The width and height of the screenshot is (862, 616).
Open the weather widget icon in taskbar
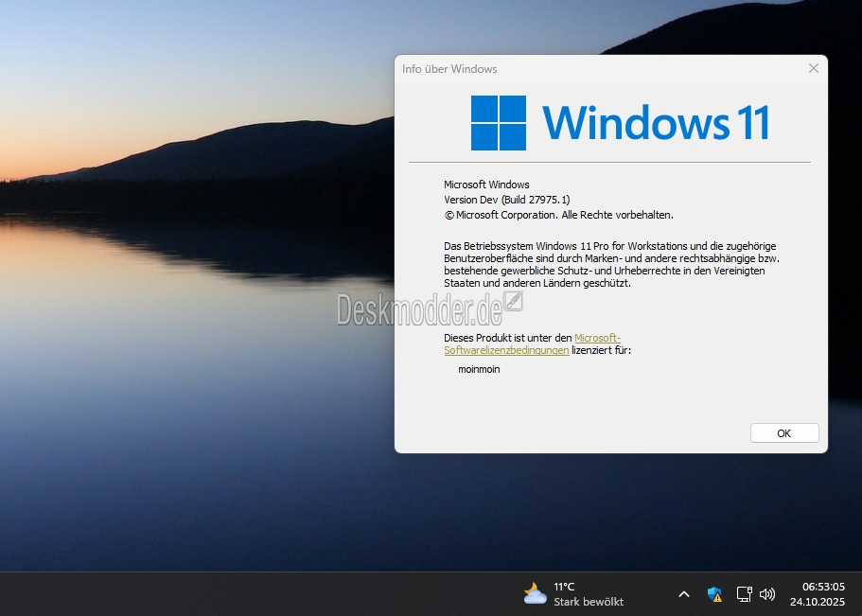[535, 593]
